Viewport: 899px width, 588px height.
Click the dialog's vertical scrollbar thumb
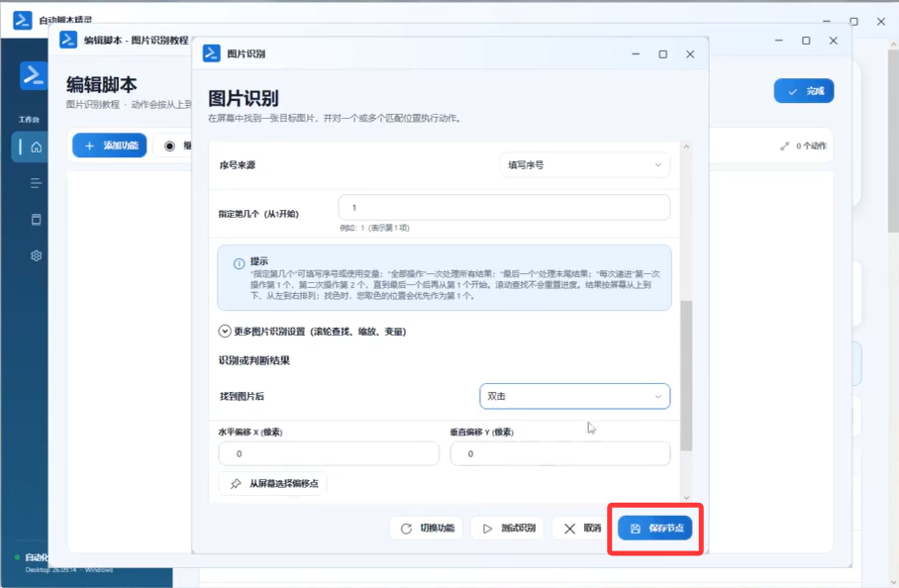[x=686, y=375]
